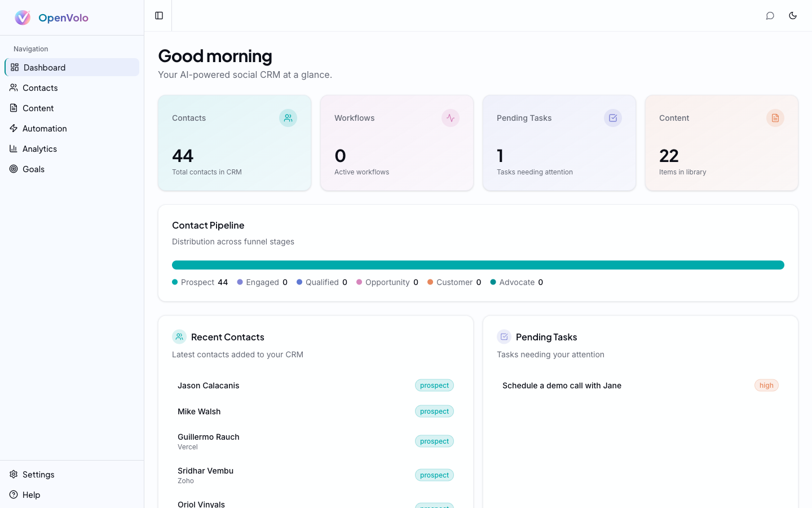The image size is (812, 508).
Task: Click the document icon on the Content card
Action: pos(775,118)
